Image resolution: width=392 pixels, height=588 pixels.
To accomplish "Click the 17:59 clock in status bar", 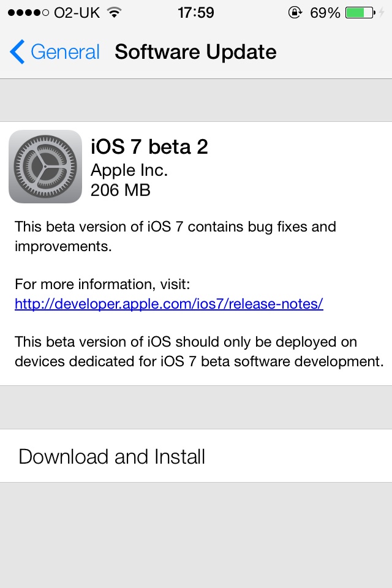I will [196, 12].
